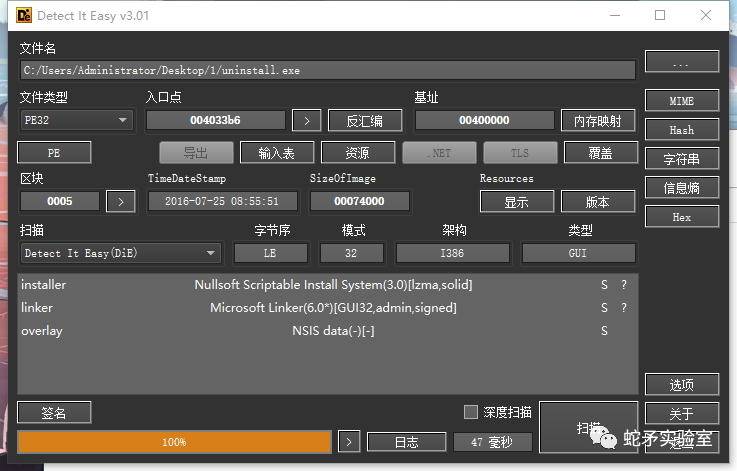Click the S marker on overlay row
The width and height of the screenshot is (737, 471).
coord(604,331)
